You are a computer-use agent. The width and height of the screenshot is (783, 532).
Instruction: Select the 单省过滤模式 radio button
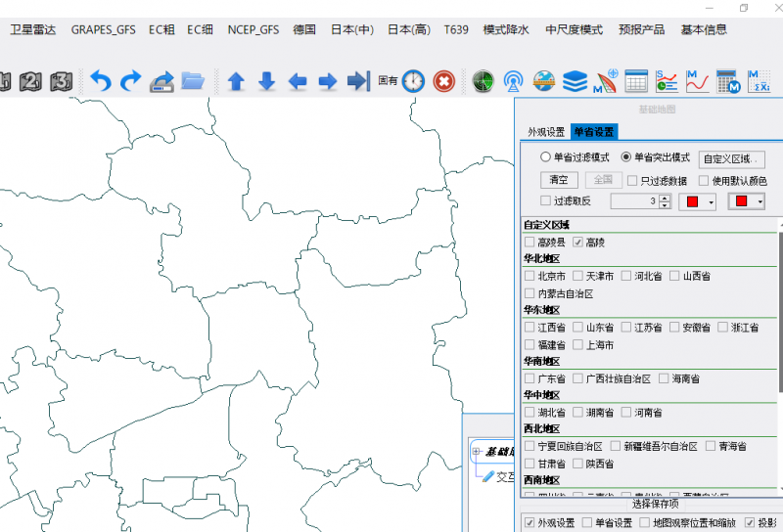(546, 157)
